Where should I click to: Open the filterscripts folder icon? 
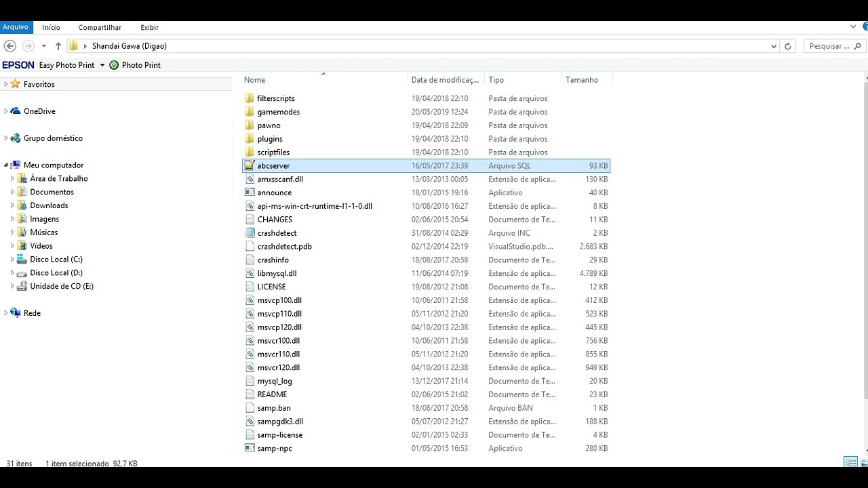click(250, 98)
